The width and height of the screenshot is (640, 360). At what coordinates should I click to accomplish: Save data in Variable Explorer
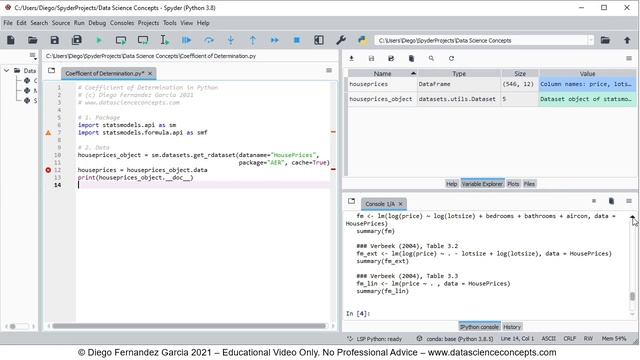371,59
